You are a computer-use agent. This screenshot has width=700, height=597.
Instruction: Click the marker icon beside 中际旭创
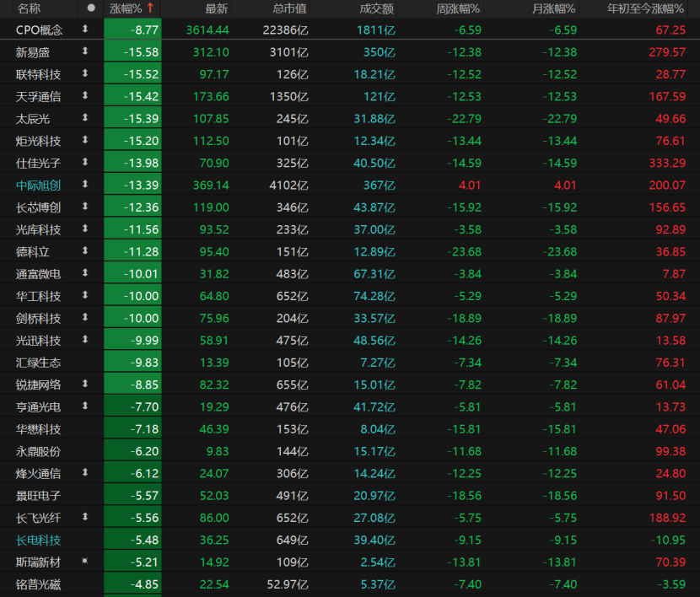(84, 184)
